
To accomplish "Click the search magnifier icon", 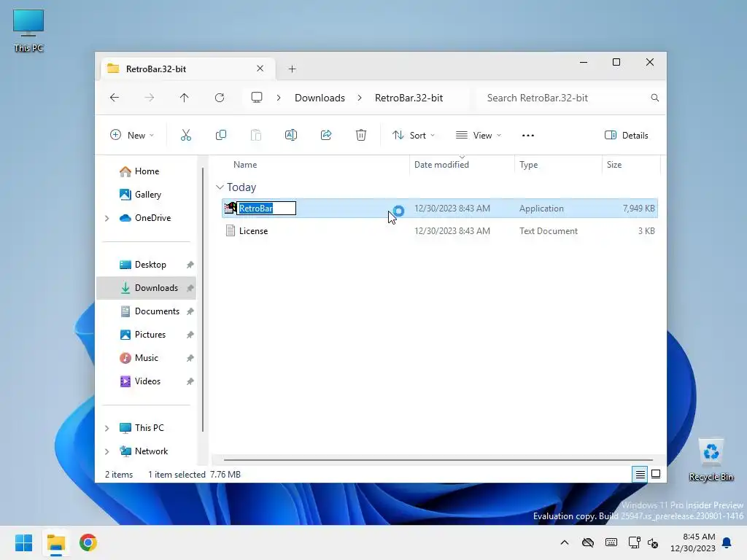I will [x=655, y=98].
